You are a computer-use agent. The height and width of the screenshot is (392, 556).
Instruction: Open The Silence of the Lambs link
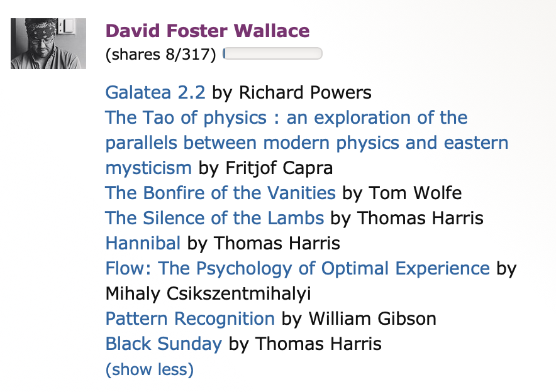coord(214,218)
